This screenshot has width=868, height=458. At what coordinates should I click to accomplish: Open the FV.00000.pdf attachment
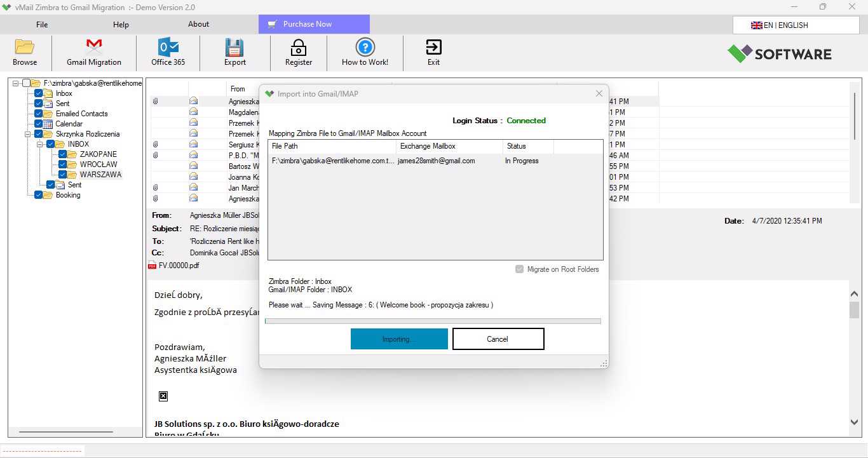[x=179, y=266]
